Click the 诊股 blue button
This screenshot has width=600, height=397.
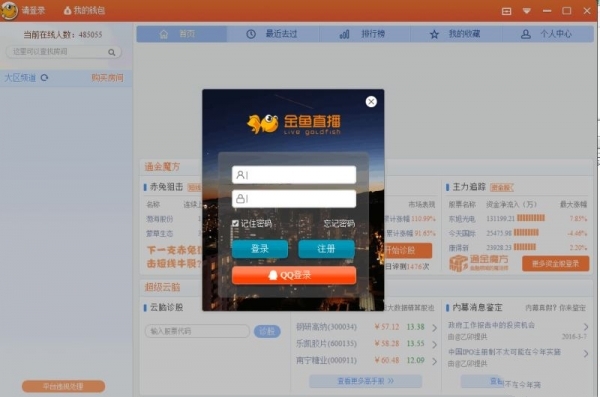(x=267, y=331)
